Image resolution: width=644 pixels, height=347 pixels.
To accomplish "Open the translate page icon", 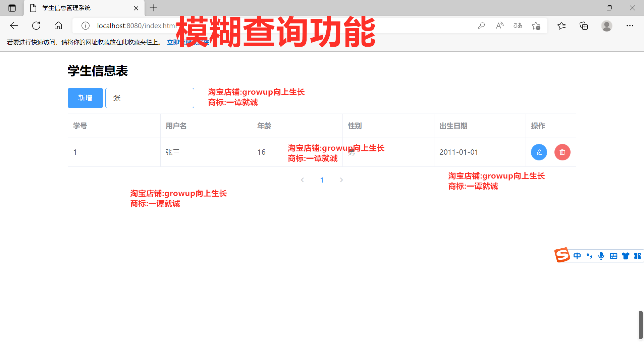I will tap(518, 26).
